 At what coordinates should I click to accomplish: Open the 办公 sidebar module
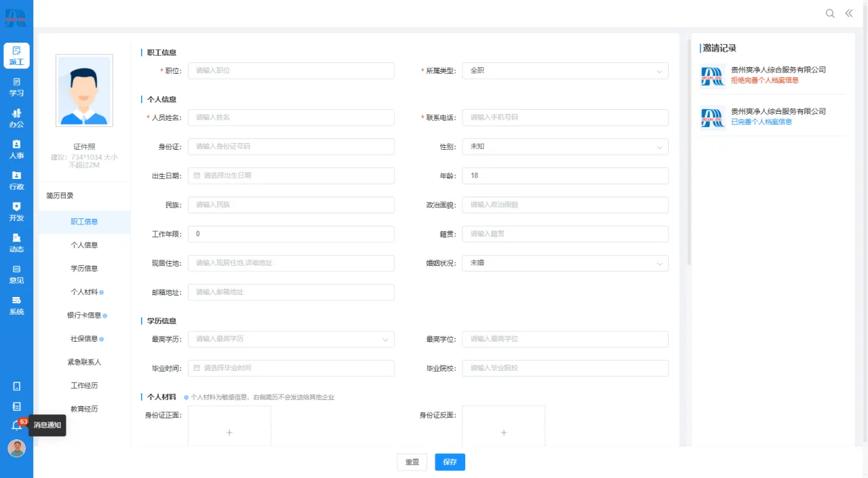pos(16,118)
